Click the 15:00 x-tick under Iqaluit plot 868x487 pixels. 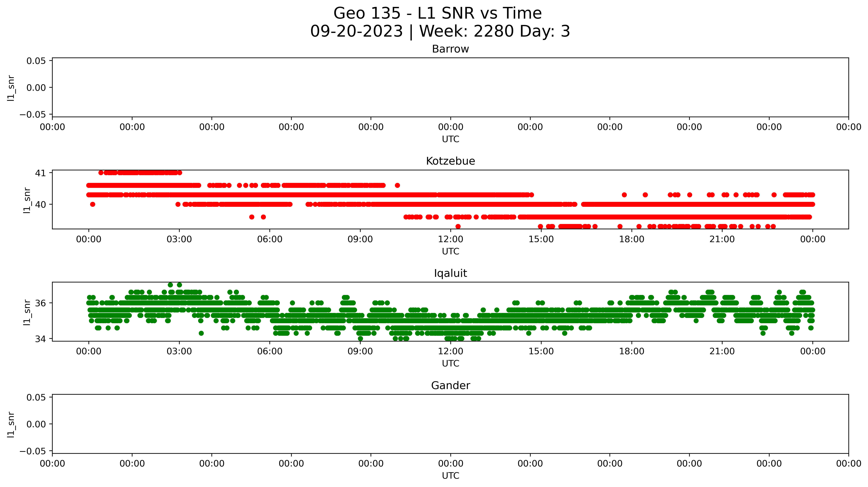[541, 351]
